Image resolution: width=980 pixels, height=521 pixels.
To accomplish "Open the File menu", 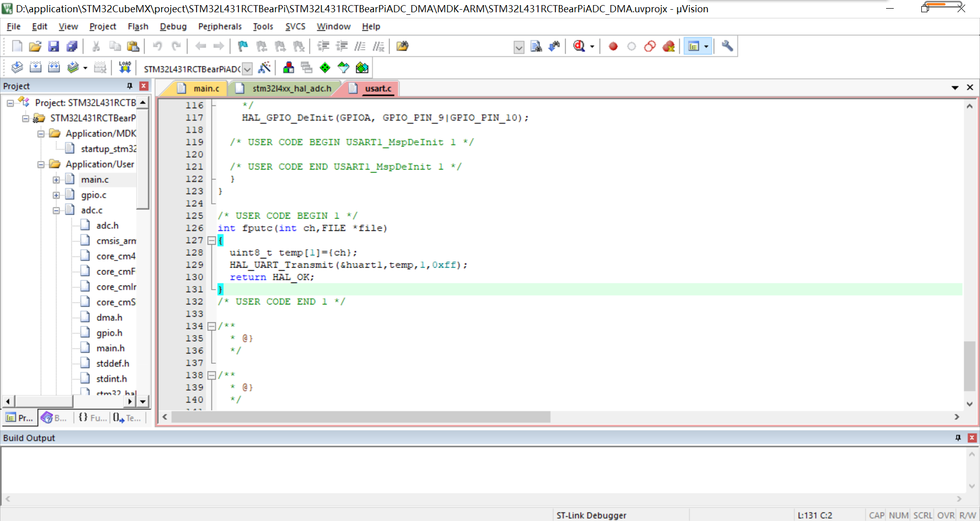I will (x=14, y=27).
